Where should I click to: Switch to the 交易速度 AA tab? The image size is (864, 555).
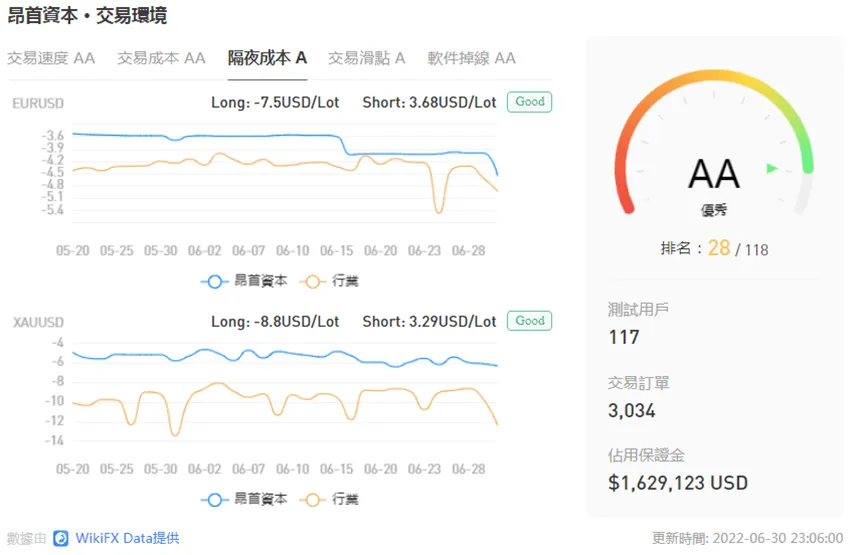pos(51,58)
